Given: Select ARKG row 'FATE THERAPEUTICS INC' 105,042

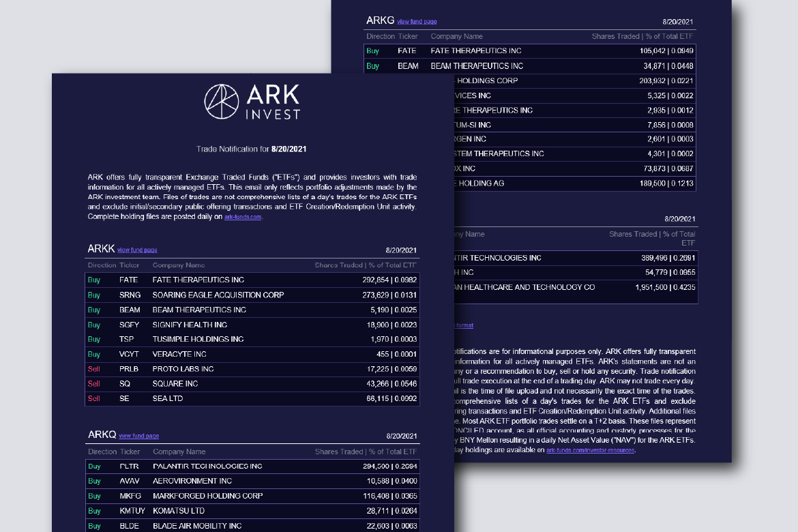Looking at the screenshot, I should pyautogui.click(x=530, y=51).
